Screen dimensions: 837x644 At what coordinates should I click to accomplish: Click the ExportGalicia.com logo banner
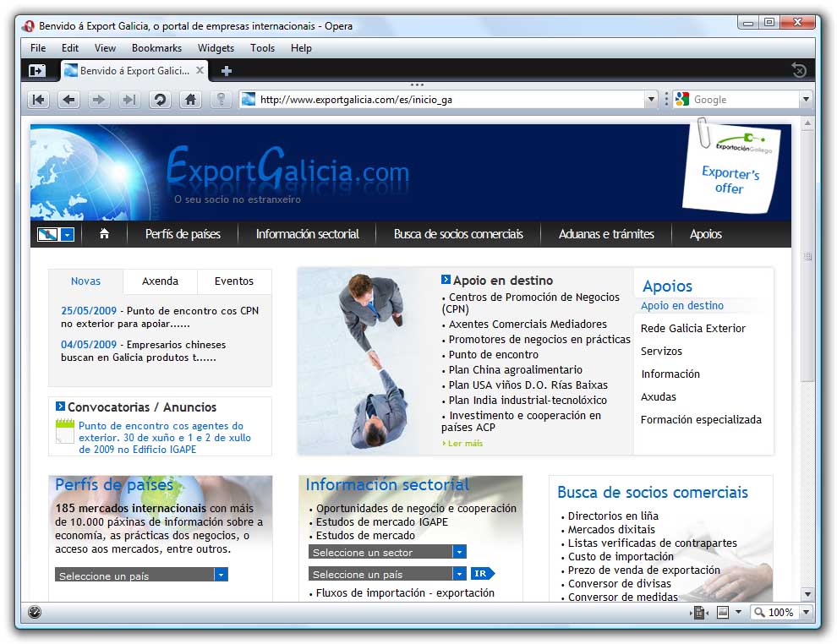pyautogui.click(x=287, y=173)
